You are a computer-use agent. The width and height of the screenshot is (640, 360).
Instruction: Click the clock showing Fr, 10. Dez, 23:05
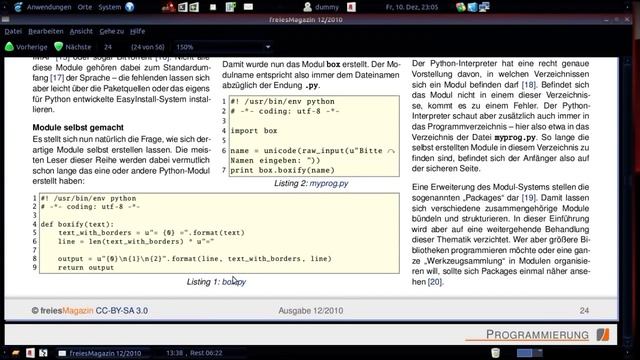[x=412, y=7]
